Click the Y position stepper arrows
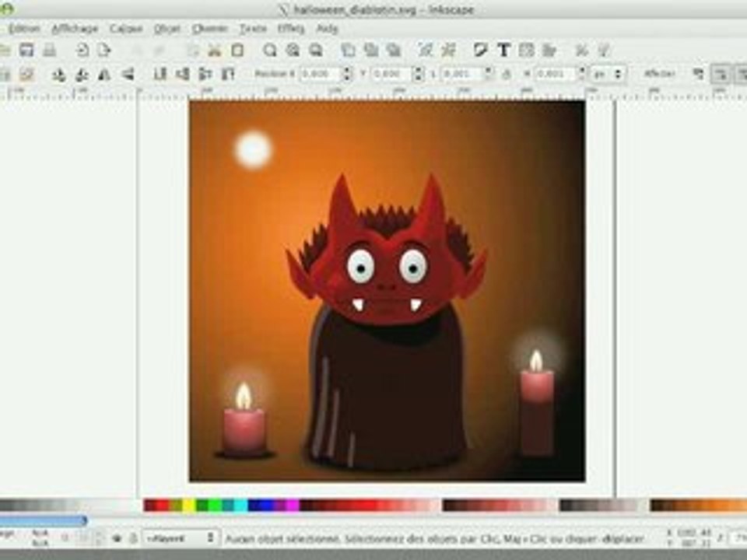 (419, 75)
